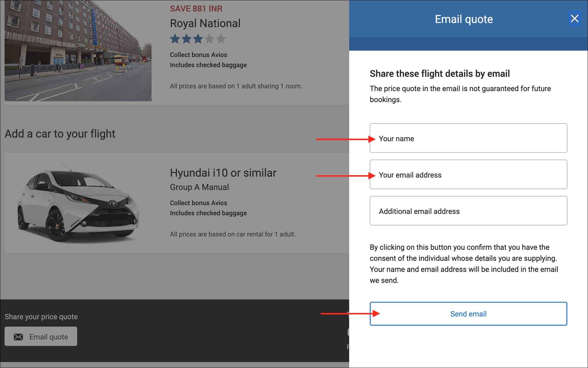The width and height of the screenshot is (588, 368).
Task: Click the Share your price quote label
Action: (x=41, y=317)
